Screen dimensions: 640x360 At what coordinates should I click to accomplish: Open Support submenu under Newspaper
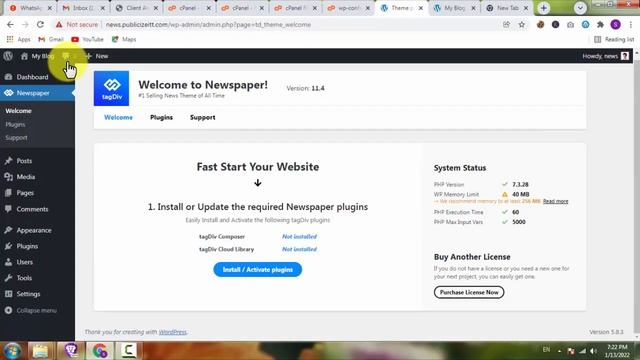coord(16,138)
